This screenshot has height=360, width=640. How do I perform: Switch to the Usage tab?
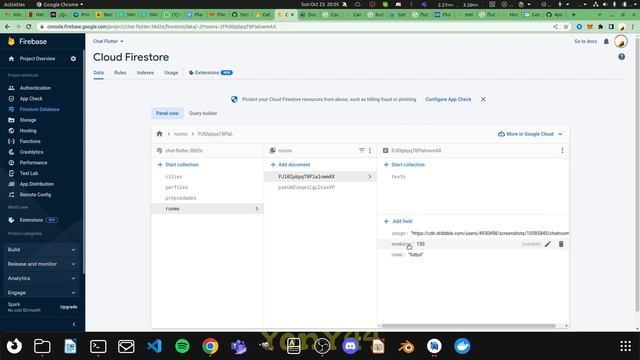pyautogui.click(x=171, y=73)
